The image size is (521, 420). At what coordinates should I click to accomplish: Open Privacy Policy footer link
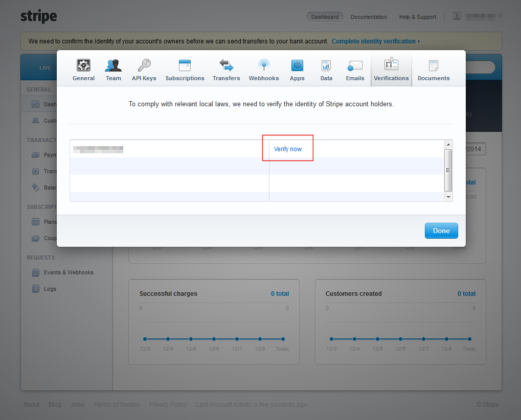click(x=168, y=404)
